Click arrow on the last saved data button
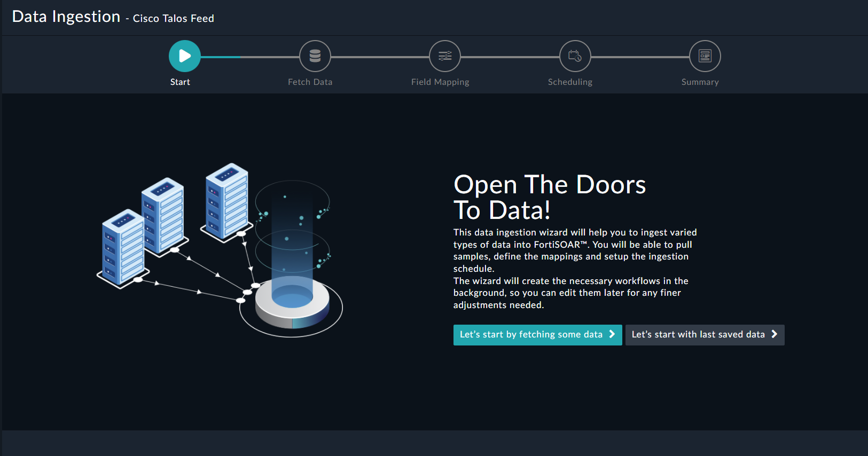The image size is (868, 456). click(x=774, y=334)
